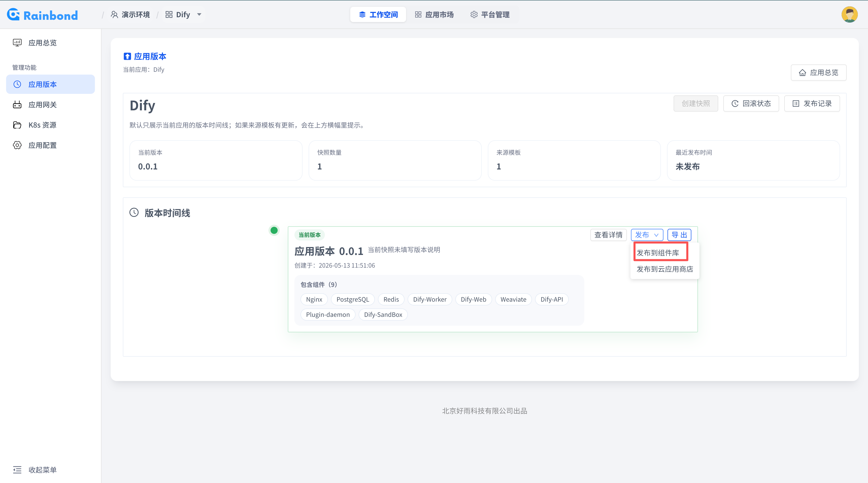
Task: Click the 应用总览 button at top right
Action: (819, 72)
